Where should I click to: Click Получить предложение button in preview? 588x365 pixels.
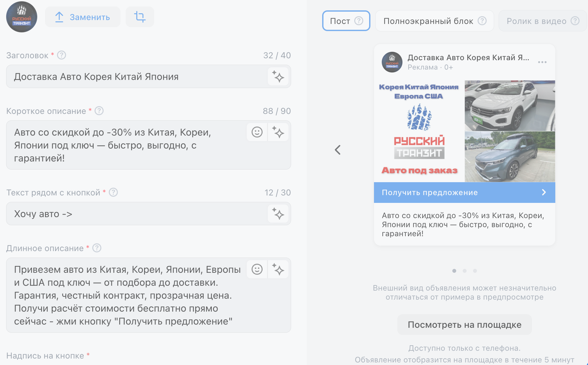(465, 193)
